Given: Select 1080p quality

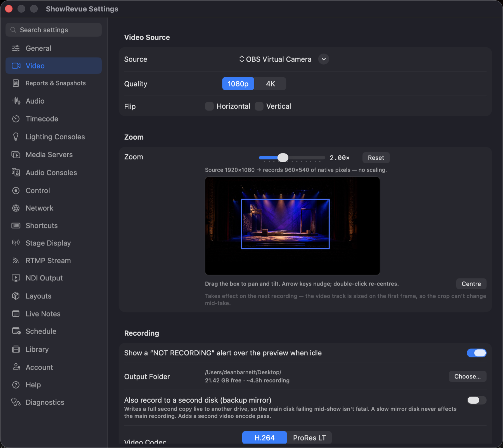Looking at the screenshot, I should coord(238,84).
